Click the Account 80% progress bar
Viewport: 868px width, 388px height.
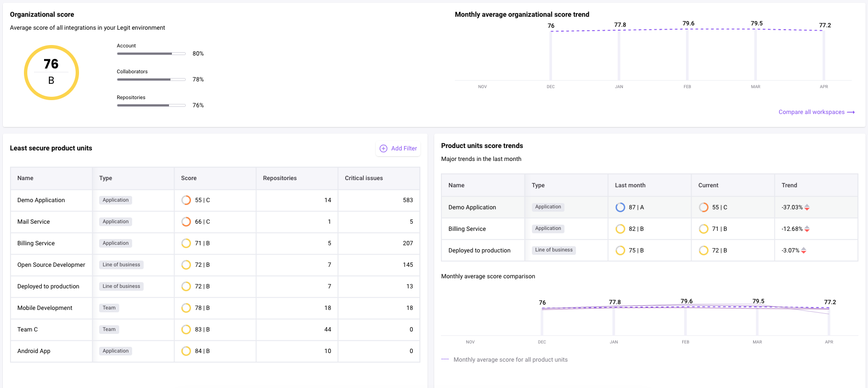151,54
